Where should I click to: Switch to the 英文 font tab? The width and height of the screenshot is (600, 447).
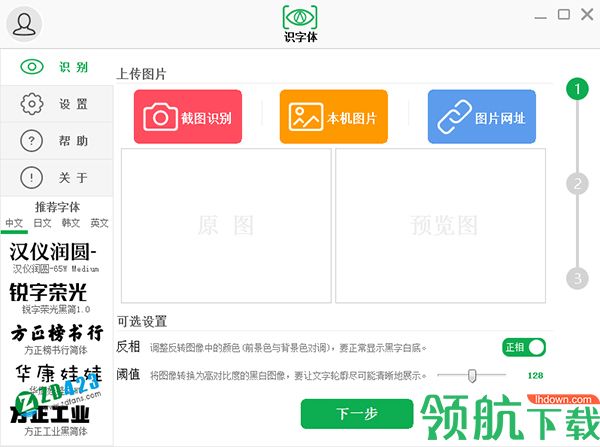99,223
